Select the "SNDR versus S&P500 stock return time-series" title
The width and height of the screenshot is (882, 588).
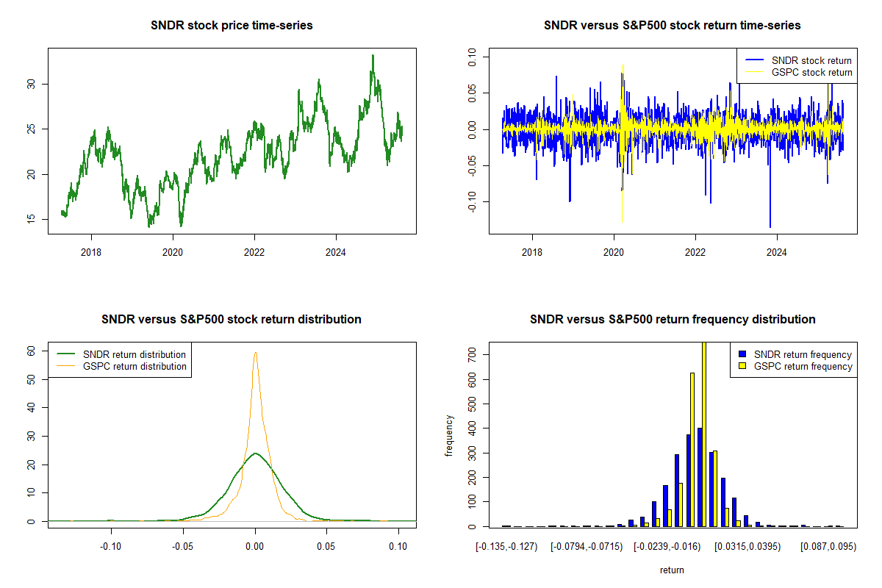tap(672, 26)
